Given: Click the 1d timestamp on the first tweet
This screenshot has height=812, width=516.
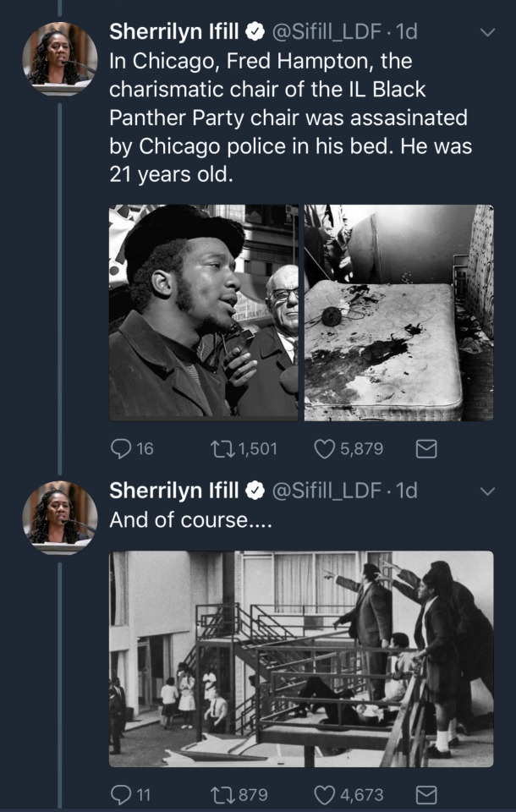Looking at the screenshot, I should click(x=407, y=32).
